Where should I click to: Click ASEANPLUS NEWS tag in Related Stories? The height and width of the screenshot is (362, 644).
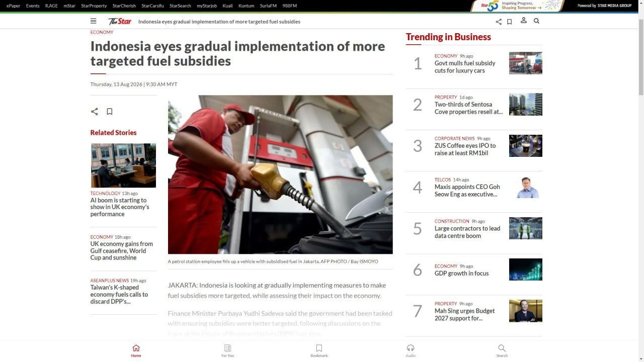(110, 281)
